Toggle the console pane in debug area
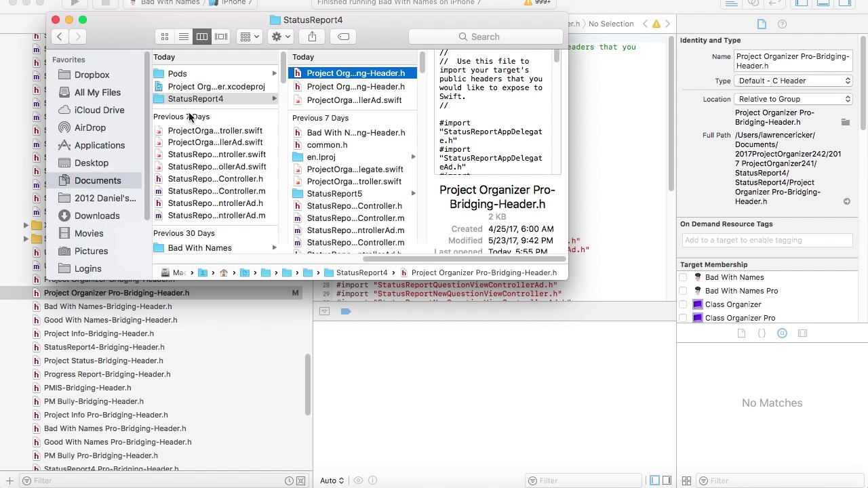The width and height of the screenshot is (868, 488). coord(667,481)
